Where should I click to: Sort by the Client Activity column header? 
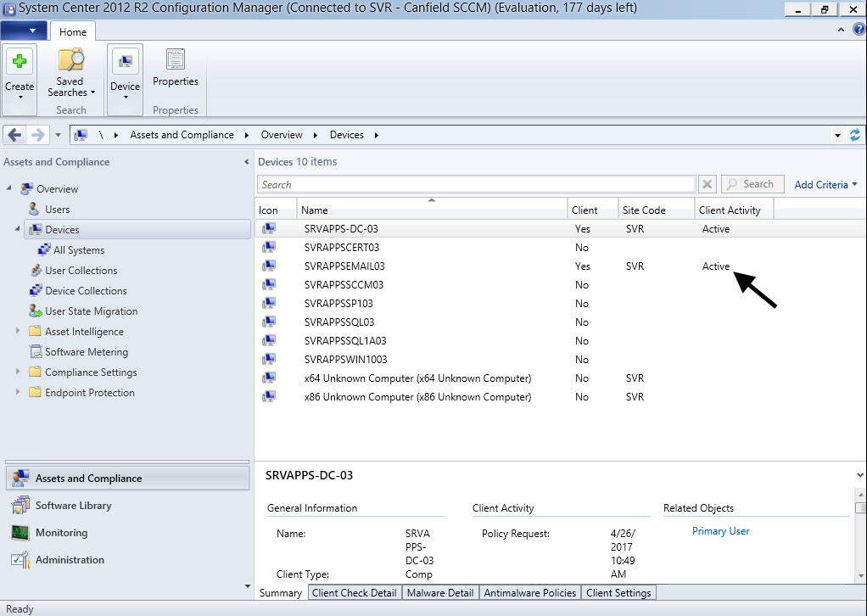pos(735,210)
